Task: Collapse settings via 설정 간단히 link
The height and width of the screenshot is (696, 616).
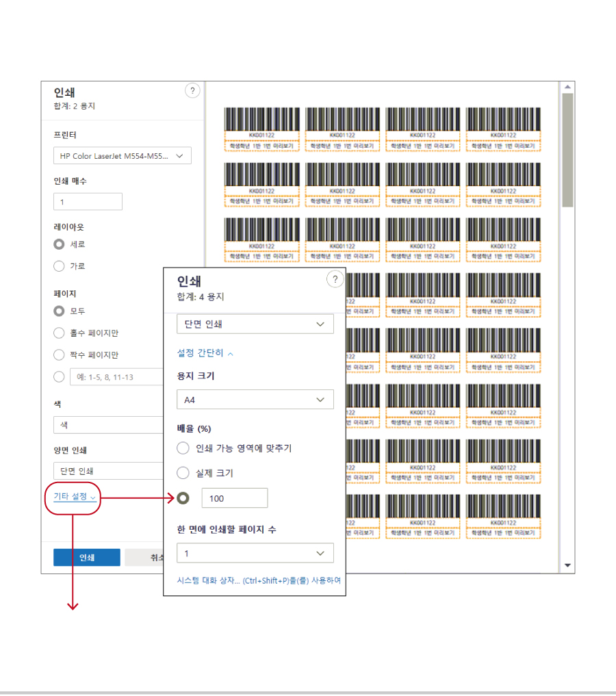Action: 205,353
